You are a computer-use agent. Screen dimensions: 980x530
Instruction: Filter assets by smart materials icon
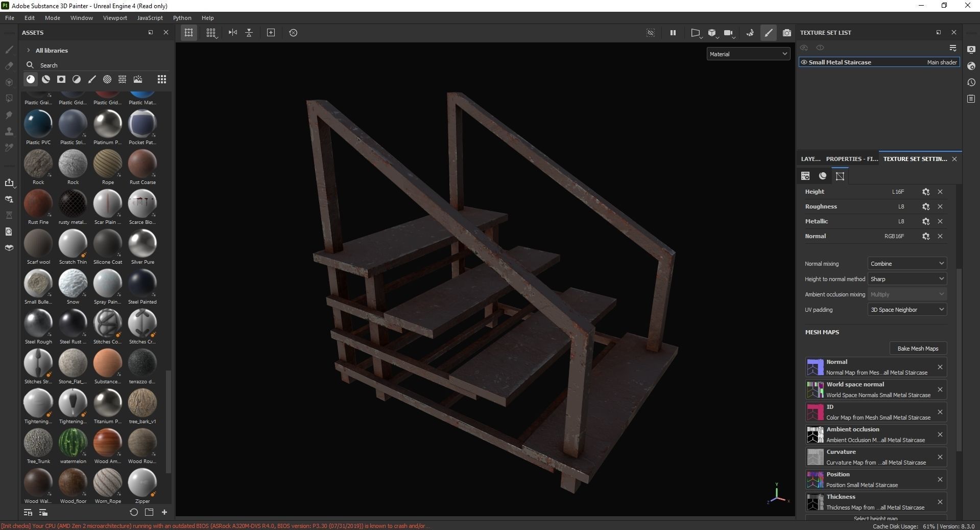click(46, 79)
